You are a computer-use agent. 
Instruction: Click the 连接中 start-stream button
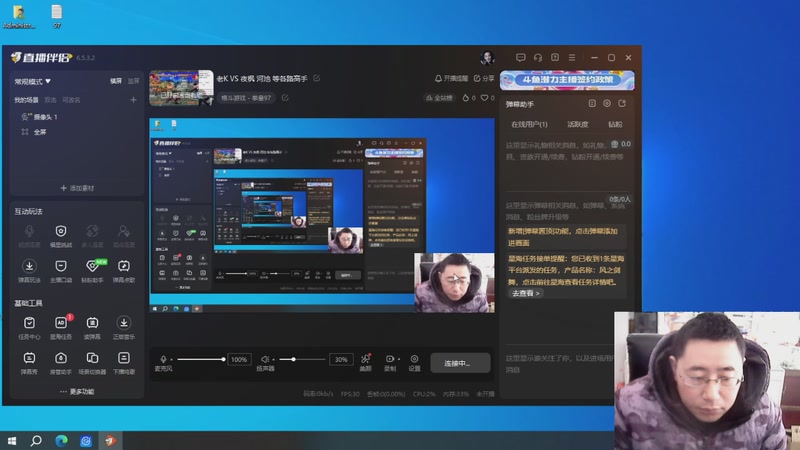[x=460, y=363]
